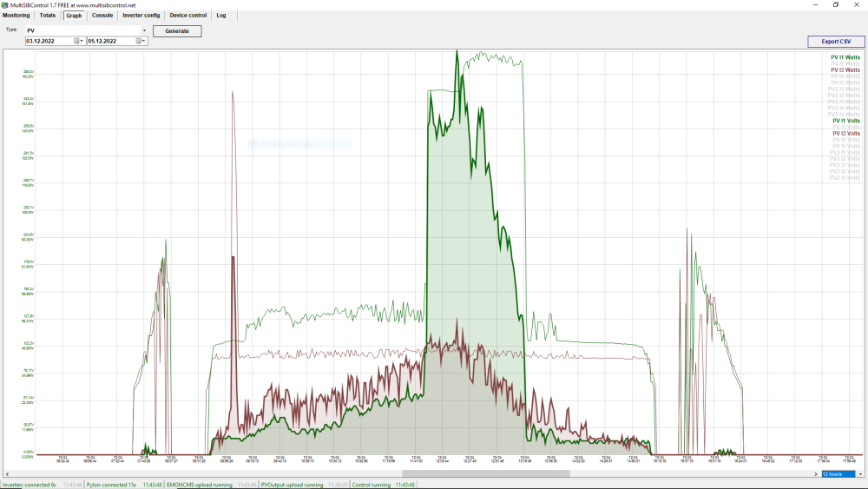868x489 pixels.
Task: Open the end date calendar picker icon
Action: click(139, 41)
